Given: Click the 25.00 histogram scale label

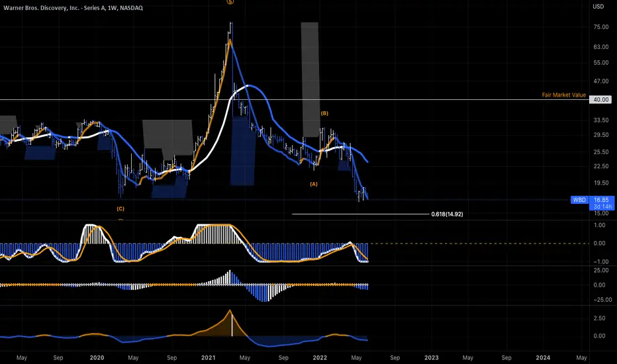Looking at the screenshot, I should pyautogui.click(x=601, y=270).
